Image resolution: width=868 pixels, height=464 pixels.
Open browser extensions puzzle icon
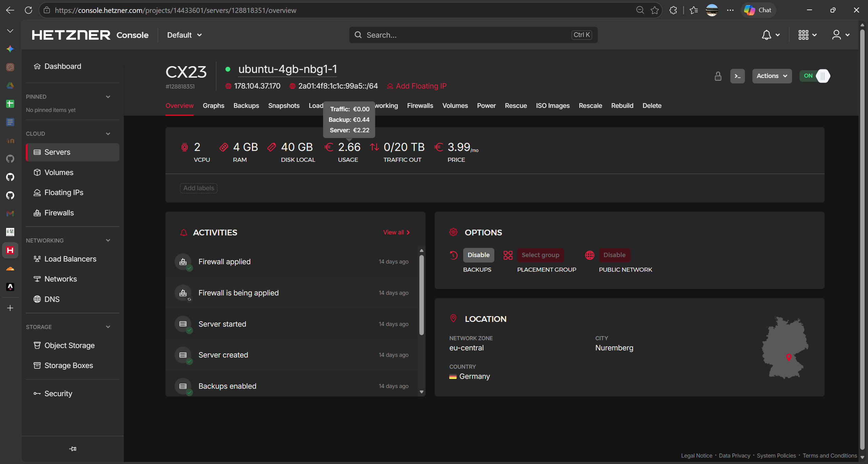coord(673,10)
